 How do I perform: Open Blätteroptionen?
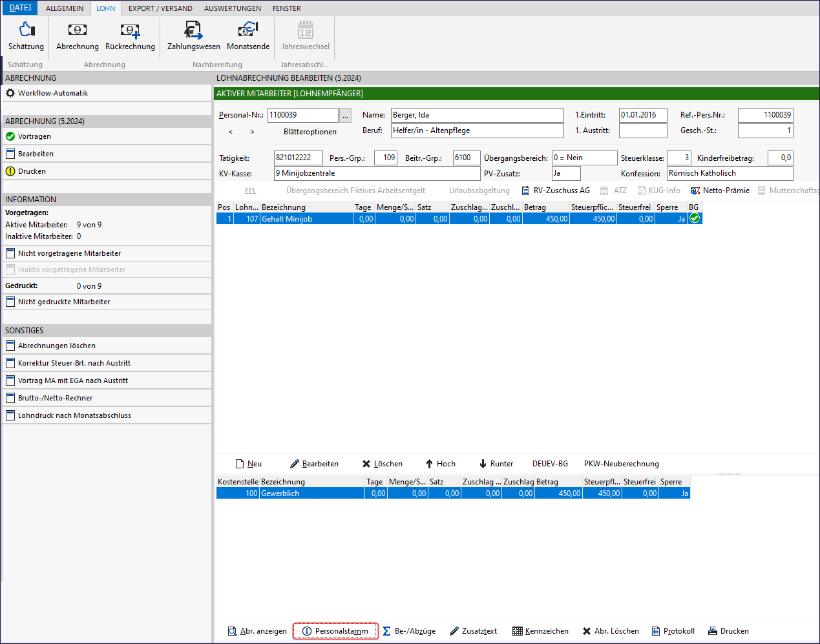point(310,132)
